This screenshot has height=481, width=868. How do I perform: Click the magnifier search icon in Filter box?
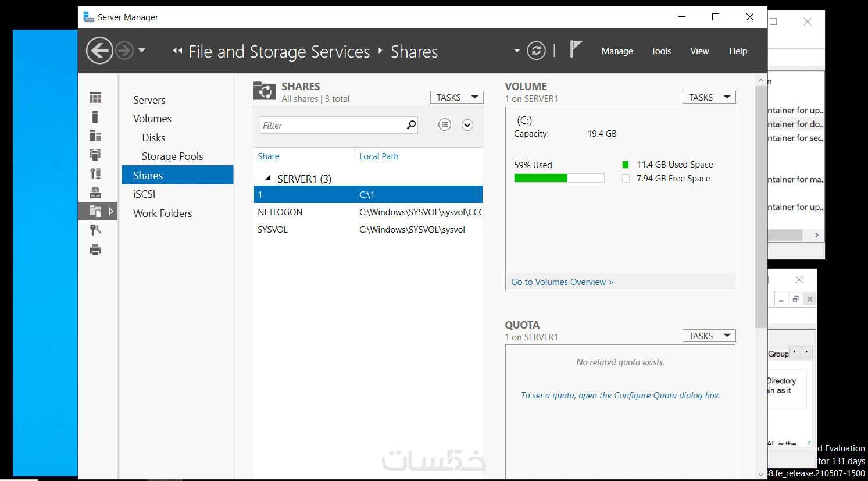tap(411, 124)
